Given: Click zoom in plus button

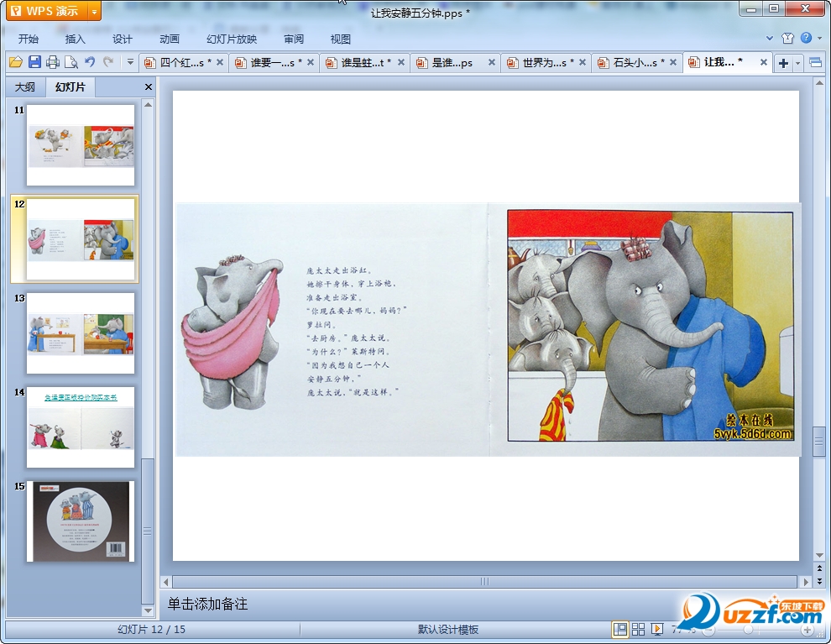Looking at the screenshot, I should click(x=807, y=630).
